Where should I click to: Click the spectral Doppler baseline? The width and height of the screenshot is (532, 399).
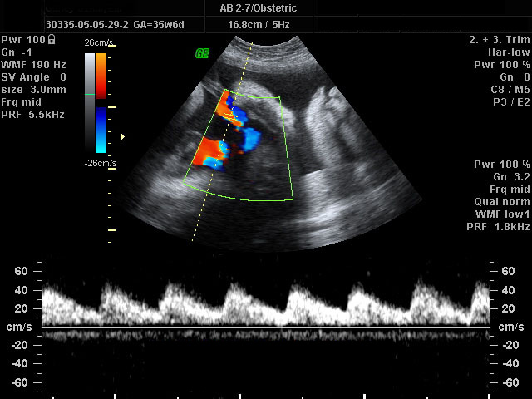(266, 327)
